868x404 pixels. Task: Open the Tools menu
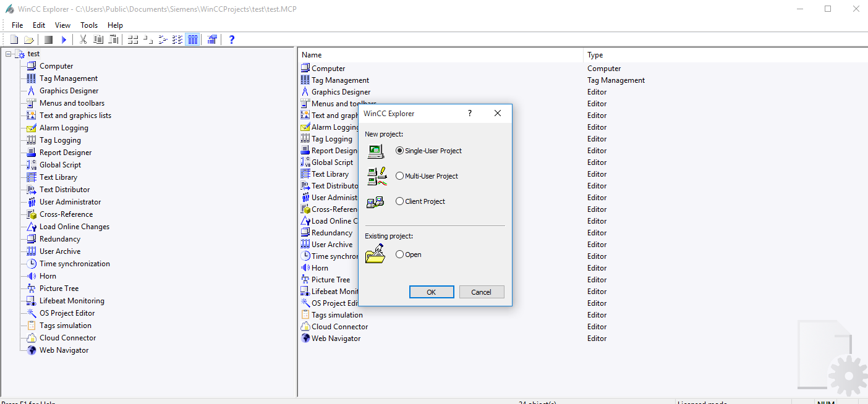pos(89,25)
